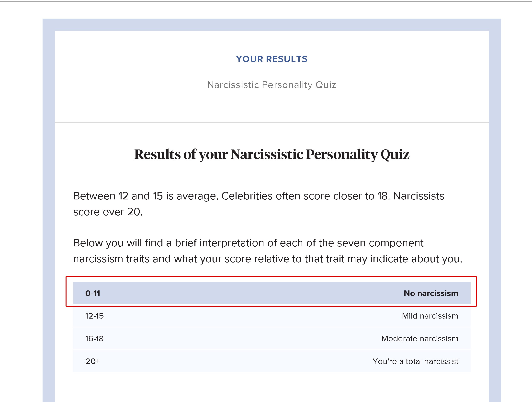
Task: Click the No narcissism result label
Action: click(x=431, y=293)
